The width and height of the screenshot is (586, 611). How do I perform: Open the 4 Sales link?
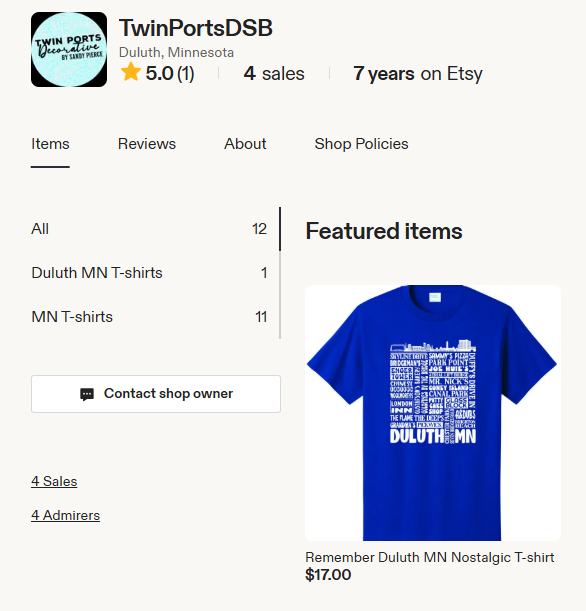(54, 481)
